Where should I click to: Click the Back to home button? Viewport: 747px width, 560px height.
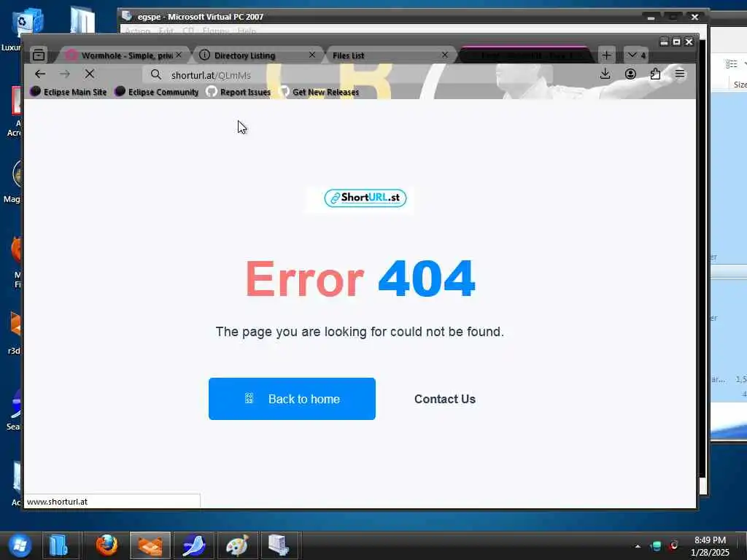click(292, 399)
